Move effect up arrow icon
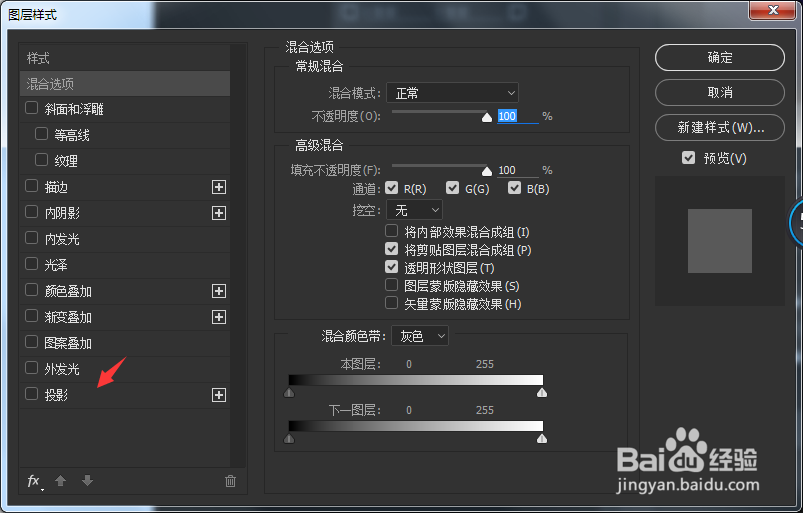The image size is (803, 513). click(x=60, y=480)
